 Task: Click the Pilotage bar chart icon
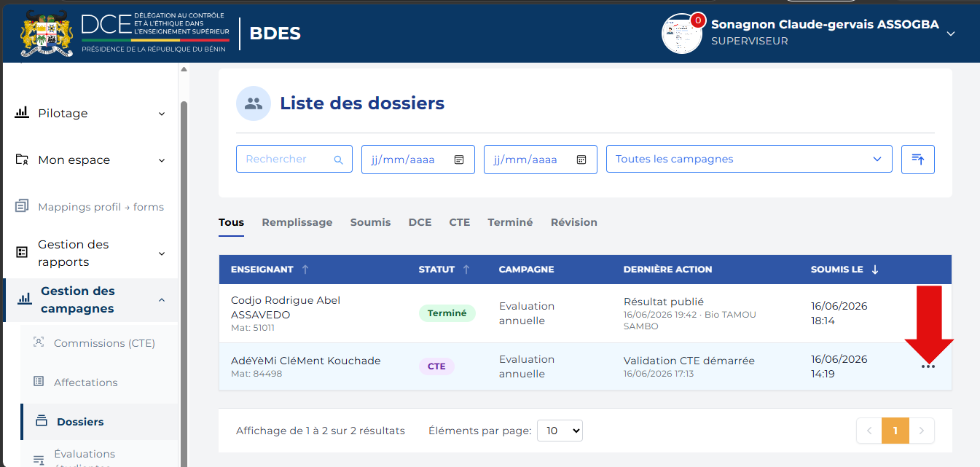coord(22,113)
